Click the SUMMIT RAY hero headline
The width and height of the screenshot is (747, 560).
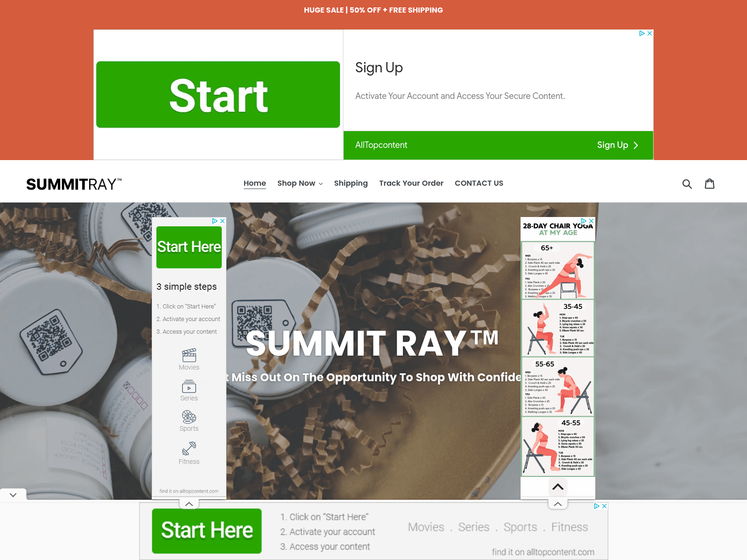pyautogui.click(x=372, y=343)
